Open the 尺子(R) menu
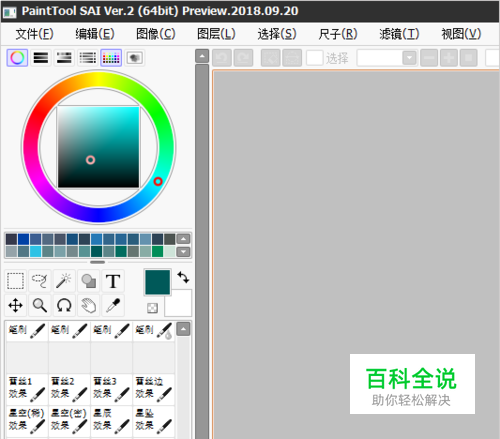The height and width of the screenshot is (439, 500). (338, 34)
